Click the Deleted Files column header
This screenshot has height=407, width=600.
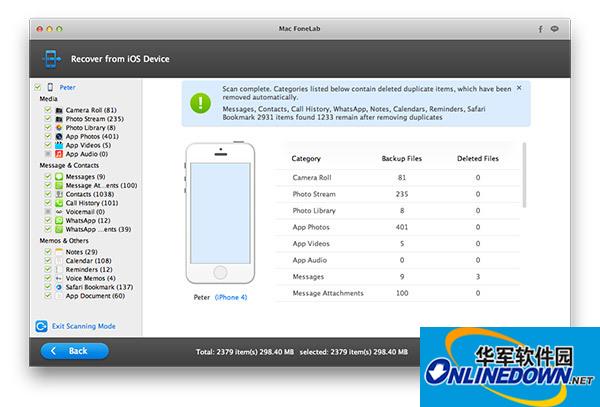[478, 158]
